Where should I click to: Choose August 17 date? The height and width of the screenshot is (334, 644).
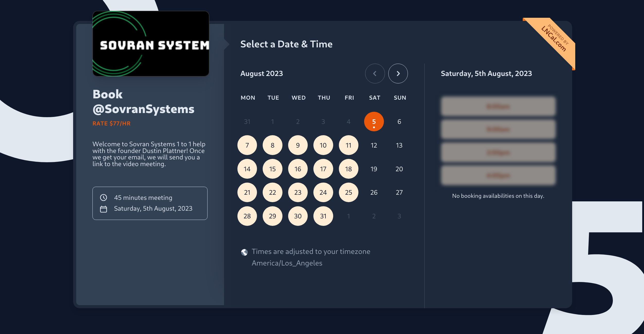point(323,169)
